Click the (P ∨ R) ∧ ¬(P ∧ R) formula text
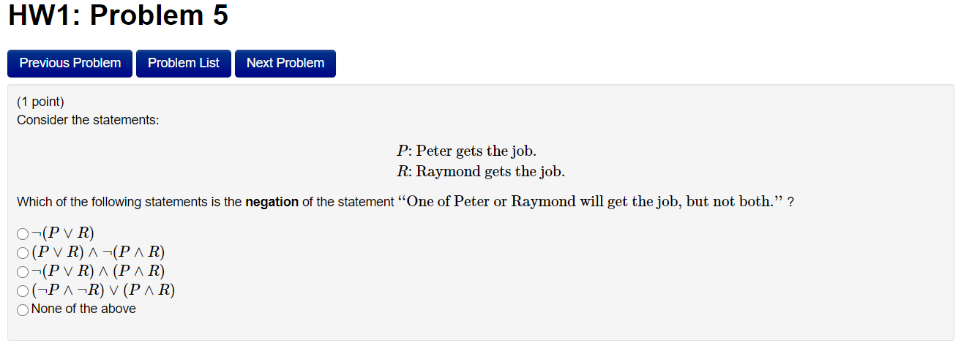980x354 pixels. [98, 252]
